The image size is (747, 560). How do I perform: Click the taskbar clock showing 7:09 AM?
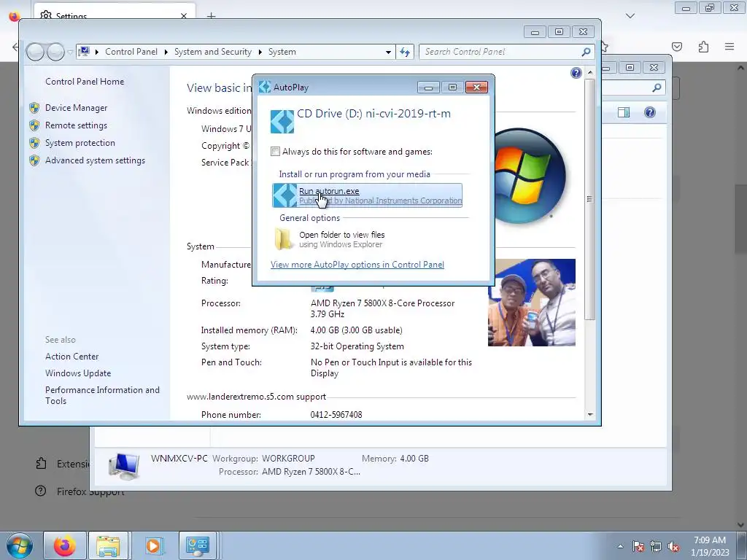pyautogui.click(x=710, y=546)
